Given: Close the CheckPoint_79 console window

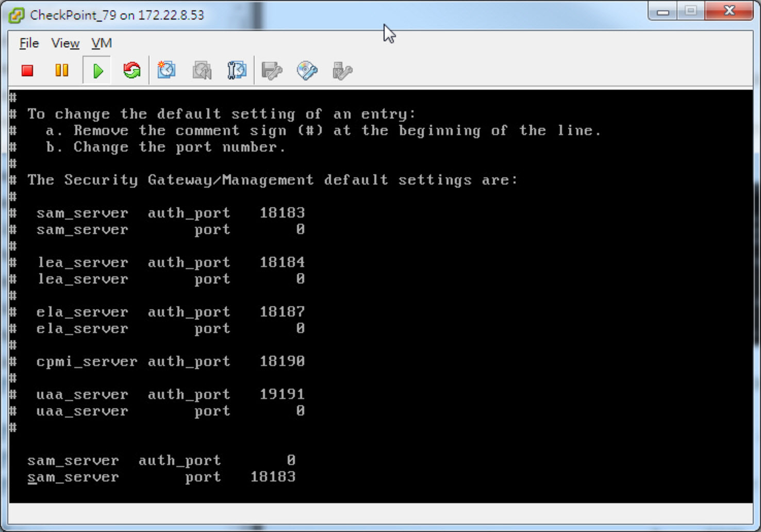Looking at the screenshot, I should click(729, 11).
